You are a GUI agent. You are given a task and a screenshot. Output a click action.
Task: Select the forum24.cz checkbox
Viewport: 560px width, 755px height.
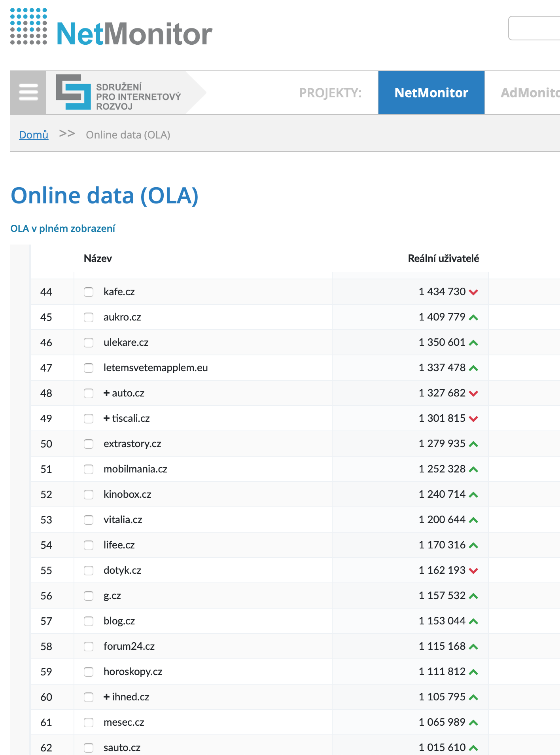coord(89,647)
